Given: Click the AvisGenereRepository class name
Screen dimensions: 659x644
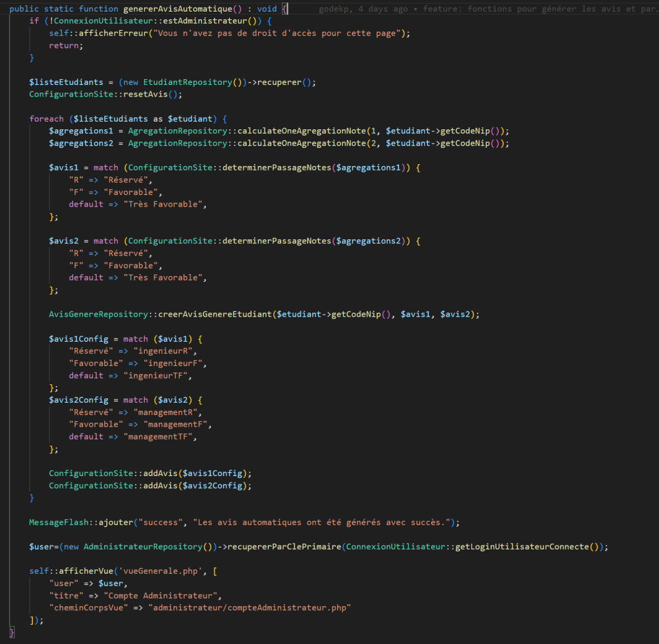Looking at the screenshot, I should [x=98, y=315].
